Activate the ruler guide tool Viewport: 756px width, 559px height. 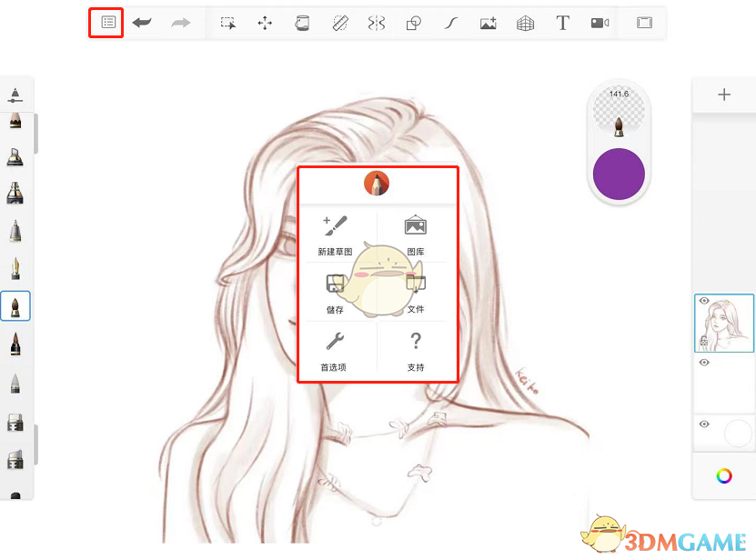coord(340,23)
